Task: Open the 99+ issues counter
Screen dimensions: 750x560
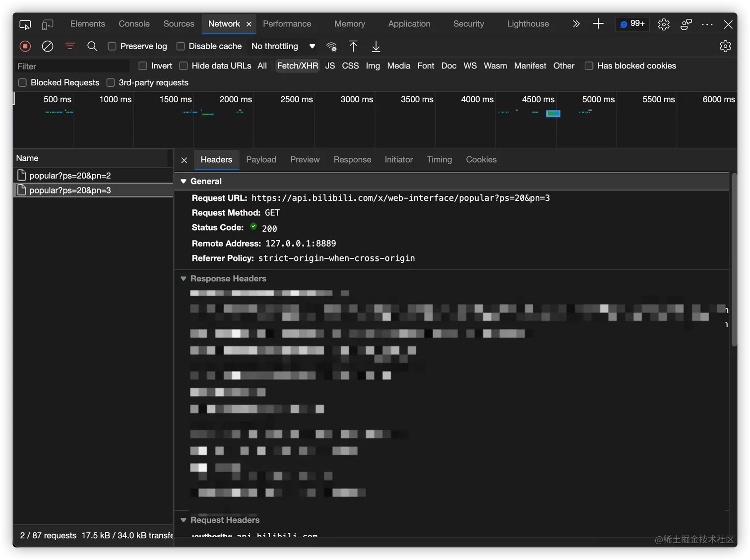Action: [x=632, y=24]
